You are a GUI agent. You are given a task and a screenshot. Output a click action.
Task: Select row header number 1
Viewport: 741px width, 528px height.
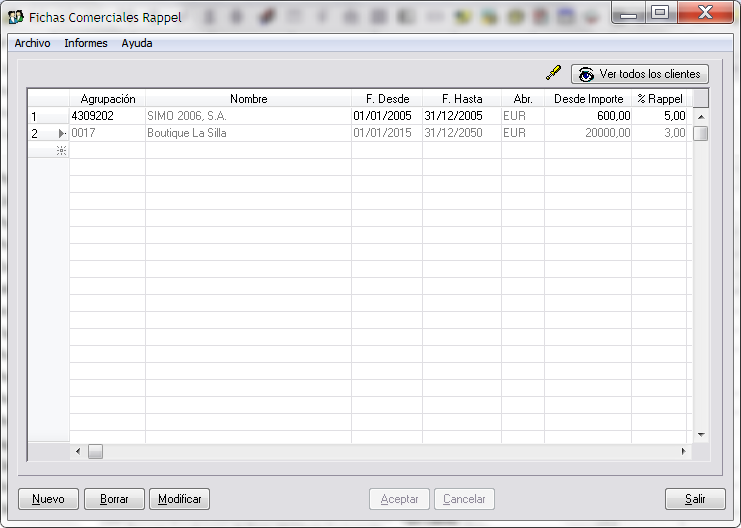(48, 116)
